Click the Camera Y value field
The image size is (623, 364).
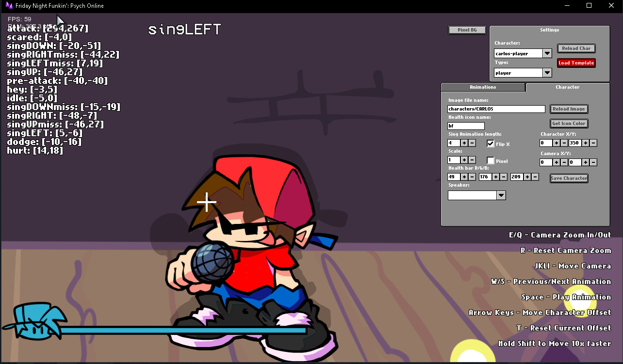tap(575, 162)
